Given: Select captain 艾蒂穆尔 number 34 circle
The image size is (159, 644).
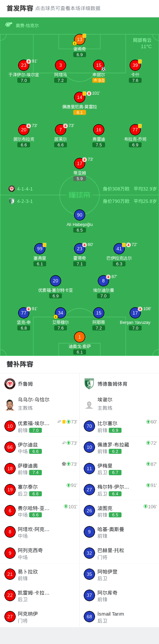Looking at the screenshot, I should pyautogui.click(x=61, y=313).
